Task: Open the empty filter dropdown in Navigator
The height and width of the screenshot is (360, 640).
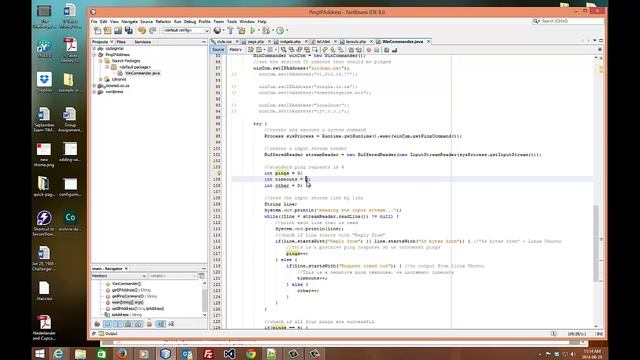Action: click(172, 276)
